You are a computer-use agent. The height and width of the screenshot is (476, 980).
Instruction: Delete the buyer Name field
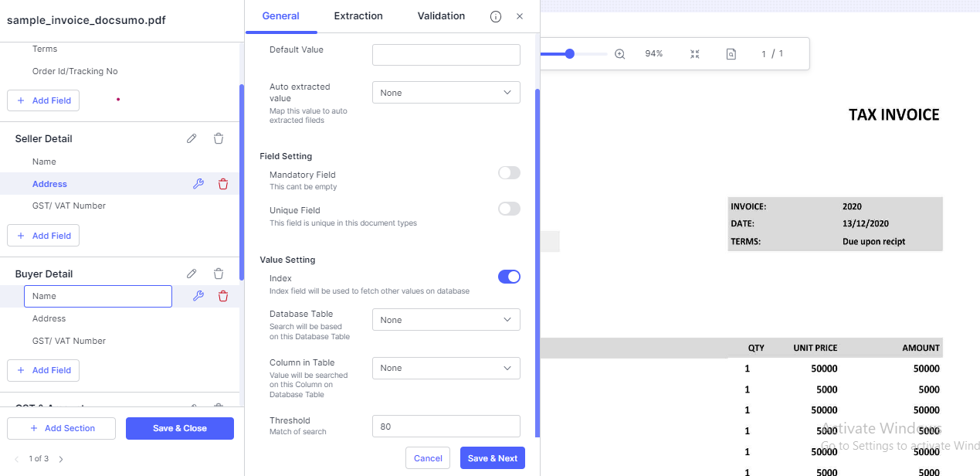click(223, 296)
